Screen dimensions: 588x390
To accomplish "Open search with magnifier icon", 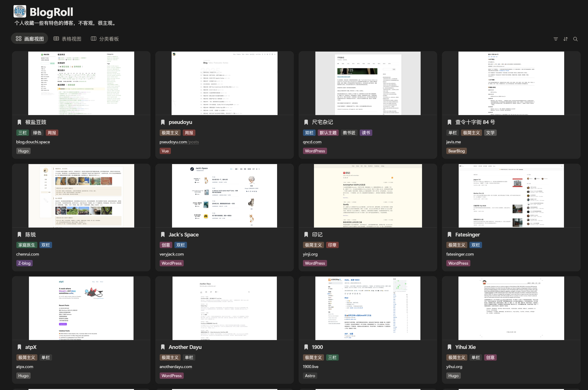I will (575, 39).
